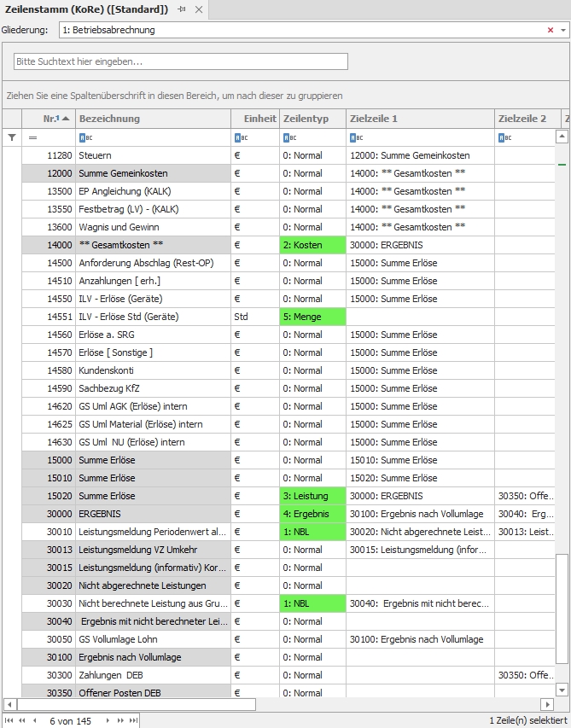Click the search text input field
Screen dimensions: 571x728
181,61
